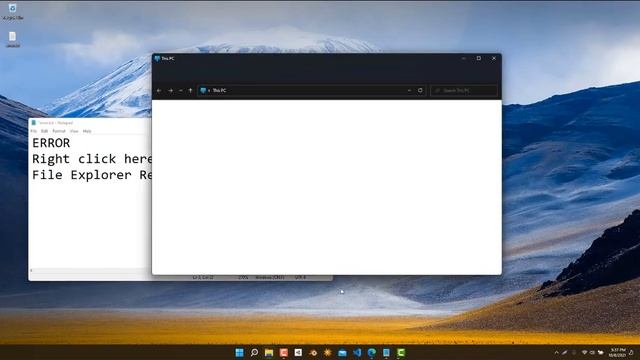Click the pen icon in system tray

(564, 352)
